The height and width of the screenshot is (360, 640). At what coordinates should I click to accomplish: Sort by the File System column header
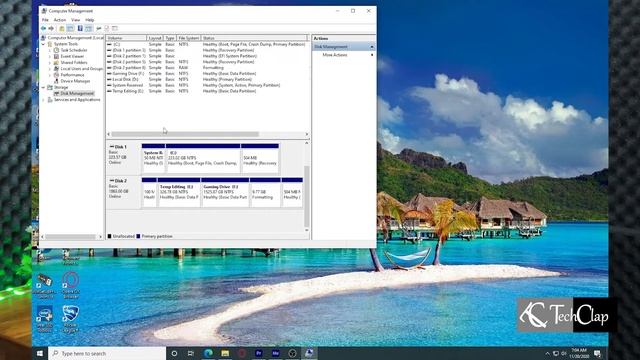189,38
